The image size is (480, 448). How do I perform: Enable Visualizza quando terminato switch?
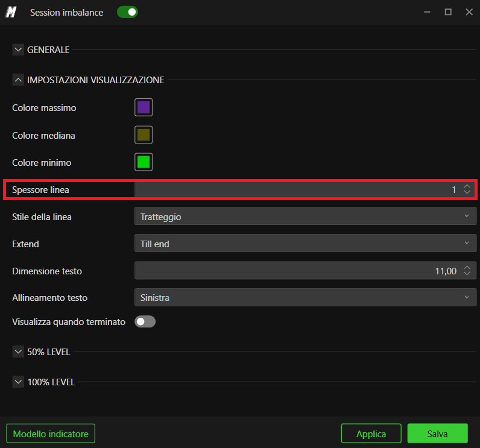click(145, 321)
